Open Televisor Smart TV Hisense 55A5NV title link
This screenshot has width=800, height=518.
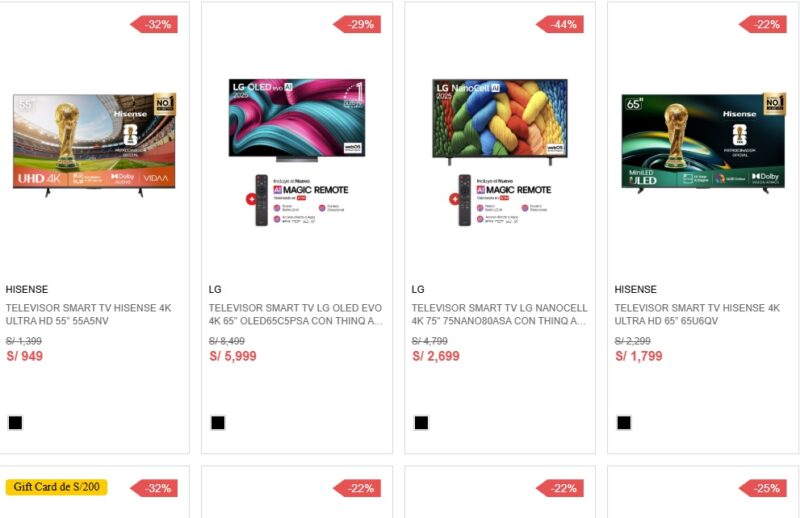click(89, 314)
